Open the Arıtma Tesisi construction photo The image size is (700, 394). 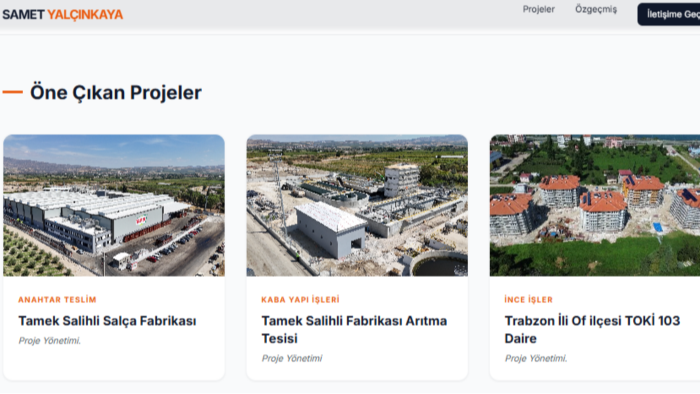(x=357, y=205)
